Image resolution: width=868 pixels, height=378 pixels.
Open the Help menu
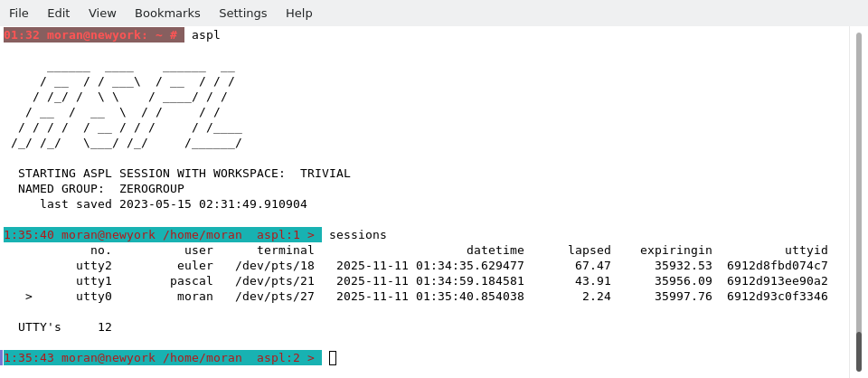point(298,13)
